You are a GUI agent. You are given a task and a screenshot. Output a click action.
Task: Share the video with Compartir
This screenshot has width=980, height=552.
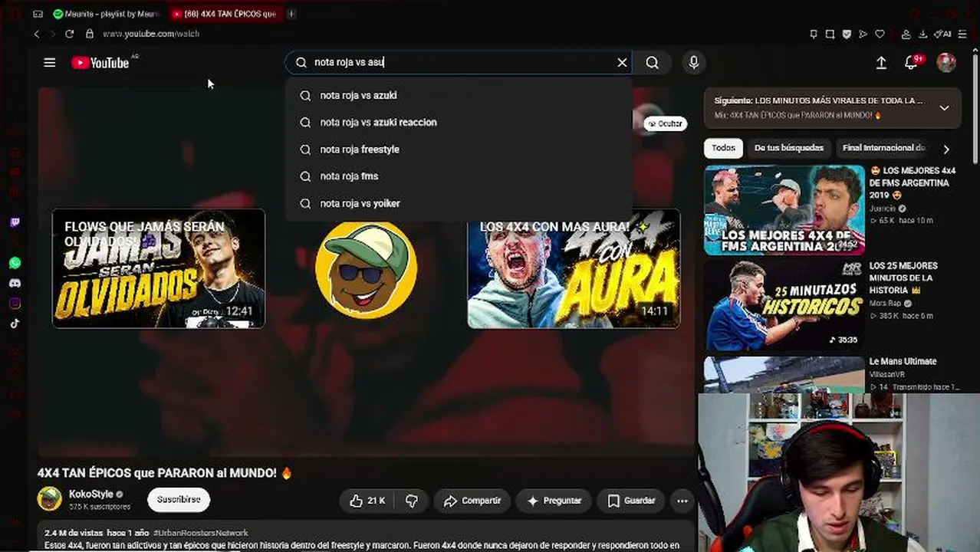472,501
